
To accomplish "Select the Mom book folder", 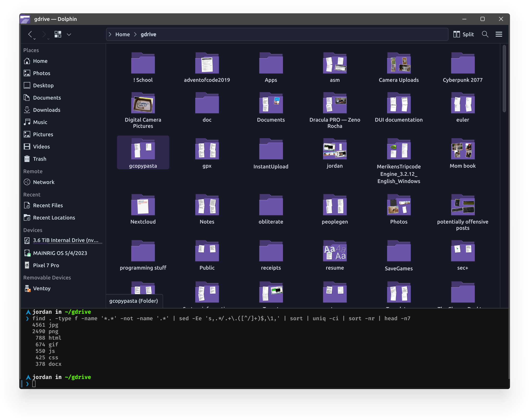I will [x=463, y=154].
